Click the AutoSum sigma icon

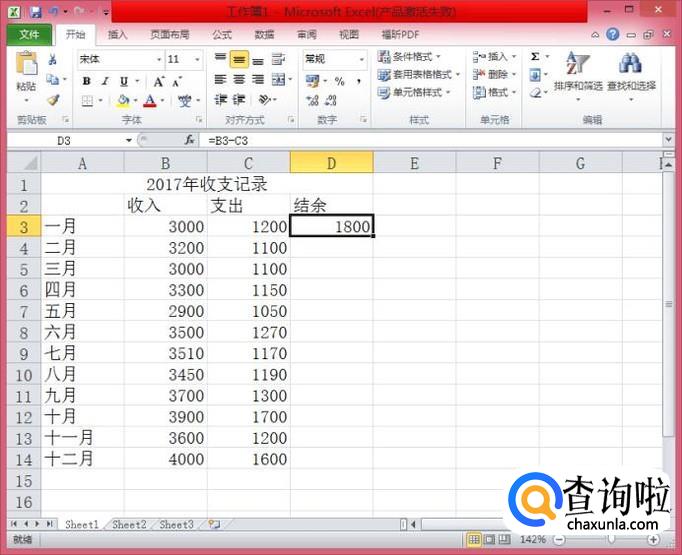click(535, 57)
